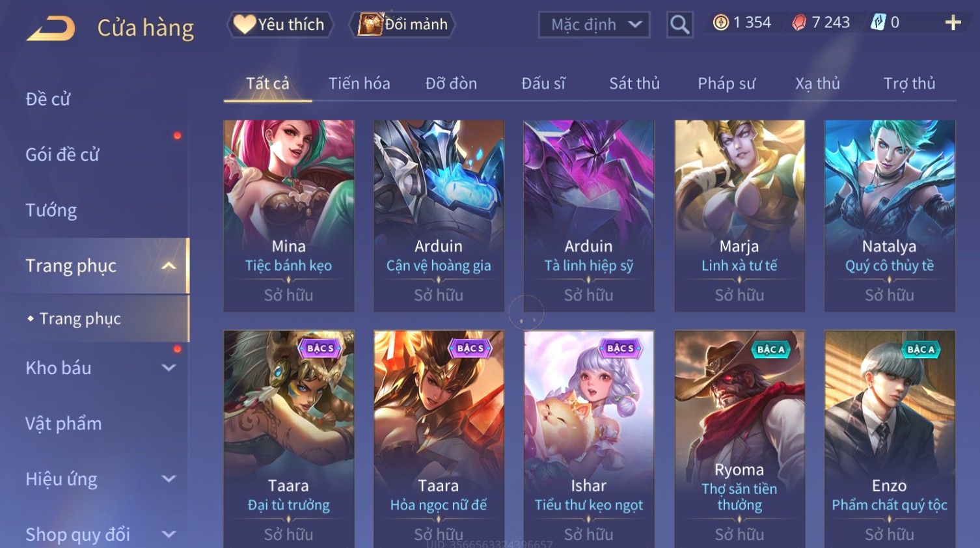The width and height of the screenshot is (980, 548).
Task: Expand the Kho báu sidebar section
Action: click(169, 368)
